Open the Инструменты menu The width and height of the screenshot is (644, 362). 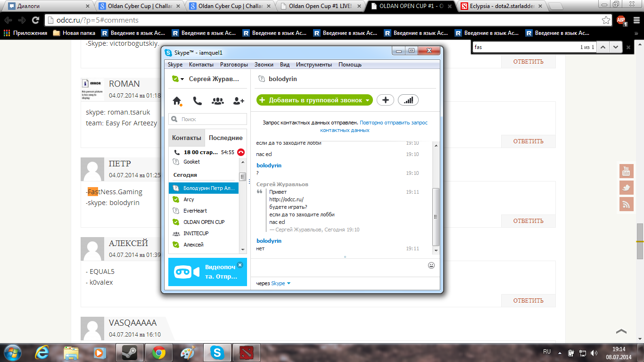click(314, 65)
